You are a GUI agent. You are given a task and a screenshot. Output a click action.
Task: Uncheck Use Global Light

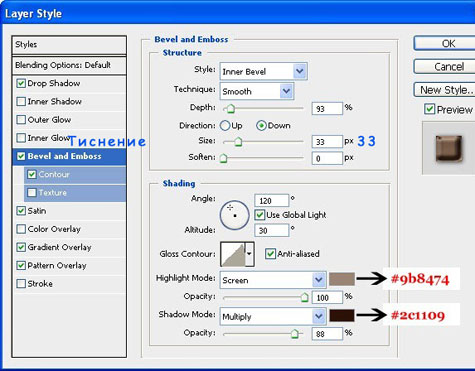[x=260, y=215]
